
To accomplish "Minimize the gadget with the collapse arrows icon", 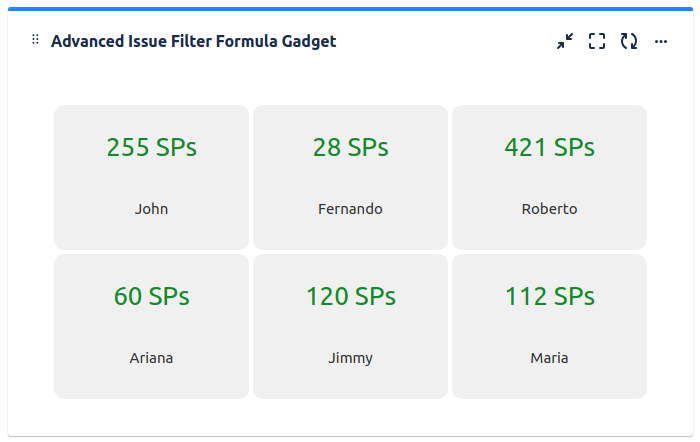I will click(x=565, y=41).
